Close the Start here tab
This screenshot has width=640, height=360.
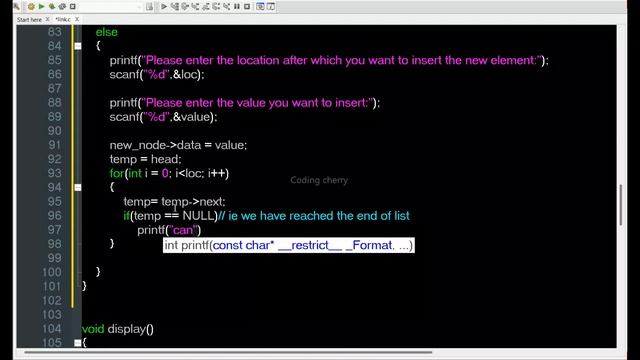point(47,19)
